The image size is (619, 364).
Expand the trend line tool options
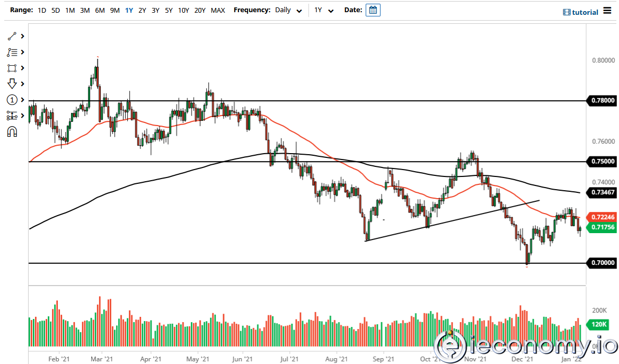point(22,36)
